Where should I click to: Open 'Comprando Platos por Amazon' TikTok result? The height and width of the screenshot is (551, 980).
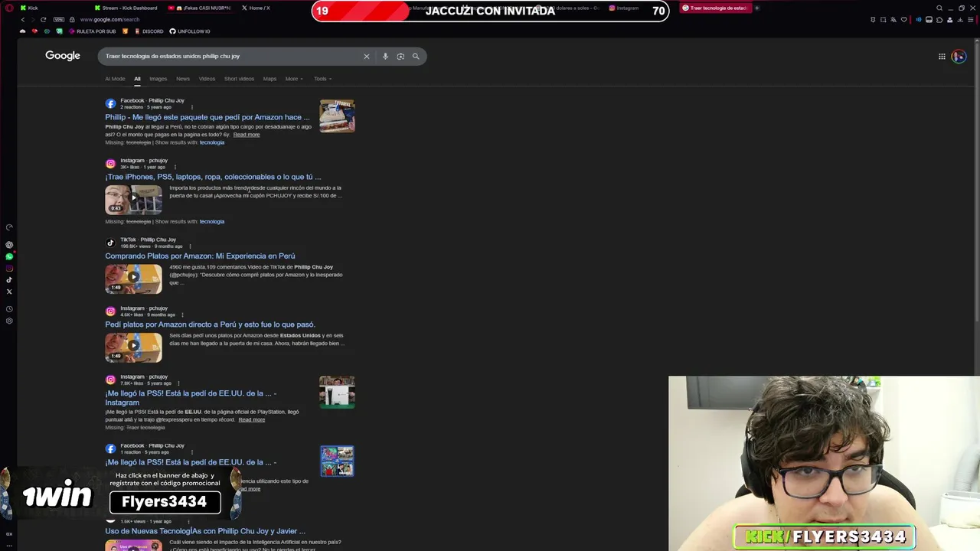point(200,256)
